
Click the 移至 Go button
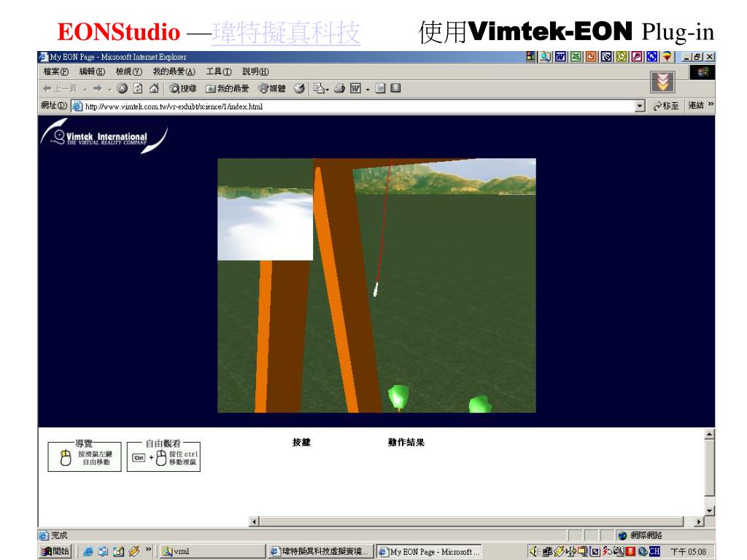click(x=666, y=106)
